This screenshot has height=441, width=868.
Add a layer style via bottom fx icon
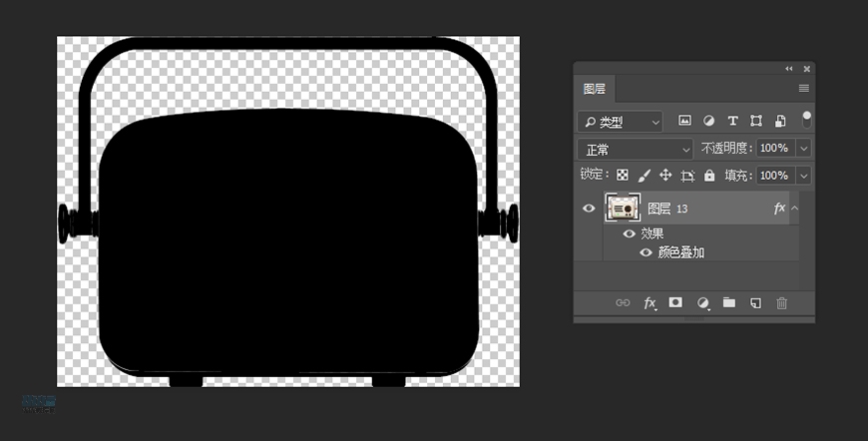click(650, 302)
